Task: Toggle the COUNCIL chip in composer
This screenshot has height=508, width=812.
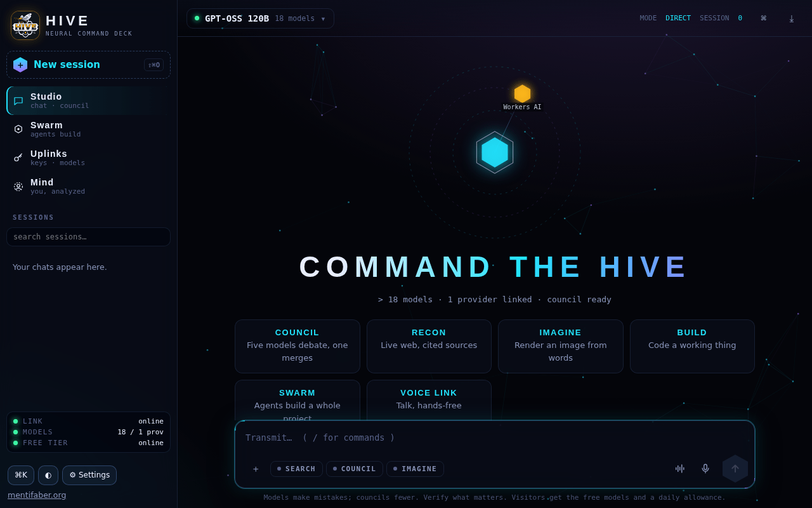Action: pos(355,469)
